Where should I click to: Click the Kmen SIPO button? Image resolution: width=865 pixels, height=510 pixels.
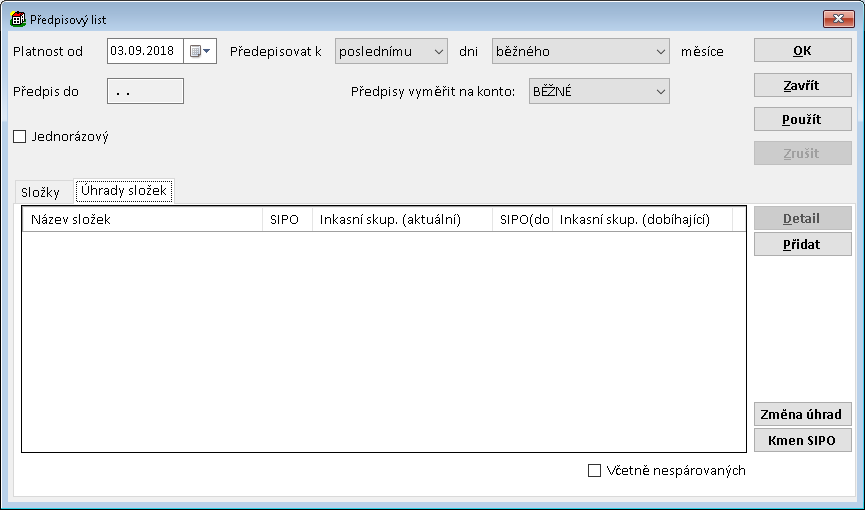[x=802, y=441]
